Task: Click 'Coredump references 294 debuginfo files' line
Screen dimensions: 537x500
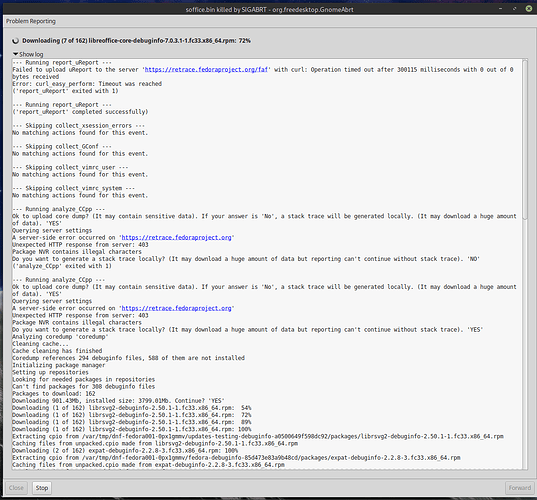Action: pyautogui.click(x=128, y=358)
